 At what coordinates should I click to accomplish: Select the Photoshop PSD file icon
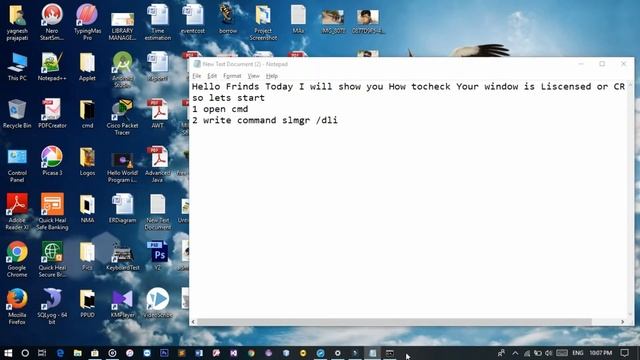pyautogui.click(x=158, y=256)
